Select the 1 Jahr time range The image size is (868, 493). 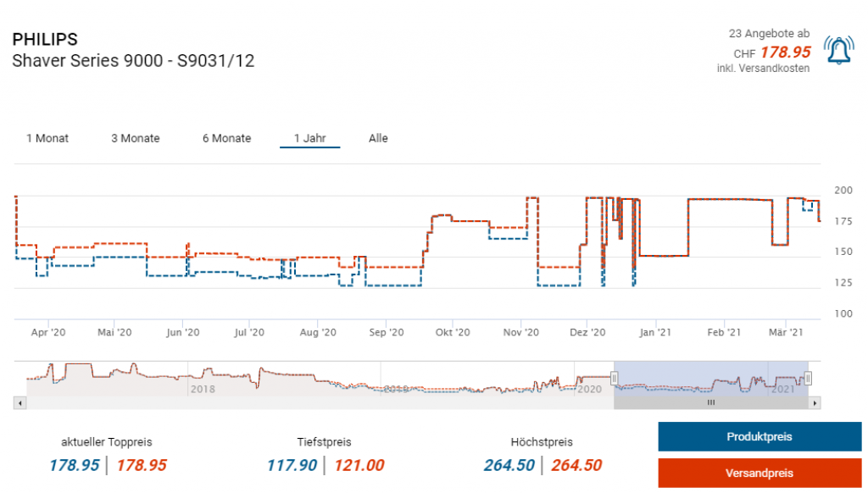pyautogui.click(x=310, y=138)
